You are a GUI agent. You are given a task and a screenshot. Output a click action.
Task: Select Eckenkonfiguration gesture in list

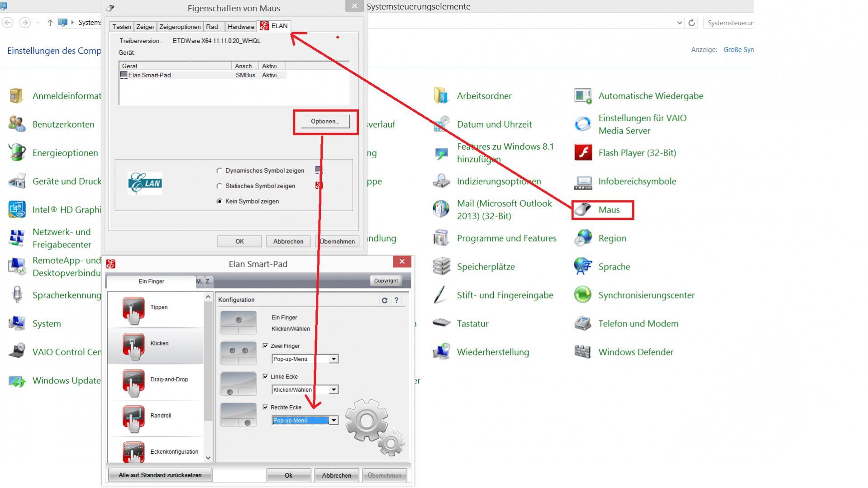156,450
